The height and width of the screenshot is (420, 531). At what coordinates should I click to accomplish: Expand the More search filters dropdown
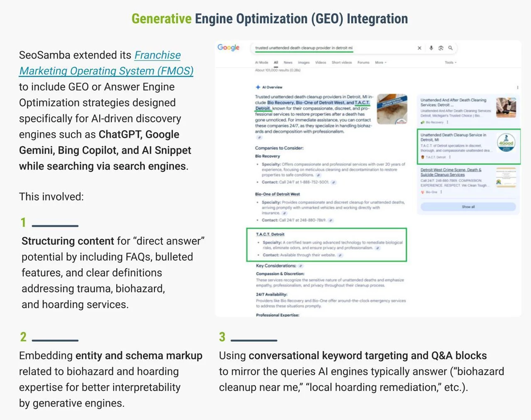(380, 63)
